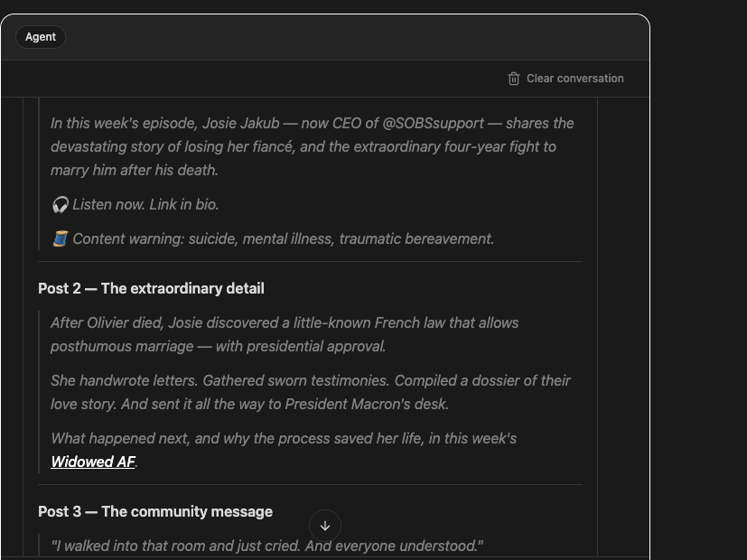This screenshot has height=560, width=747.
Task: Click heading 'Post 3 — The community message'
Action: pos(155,511)
